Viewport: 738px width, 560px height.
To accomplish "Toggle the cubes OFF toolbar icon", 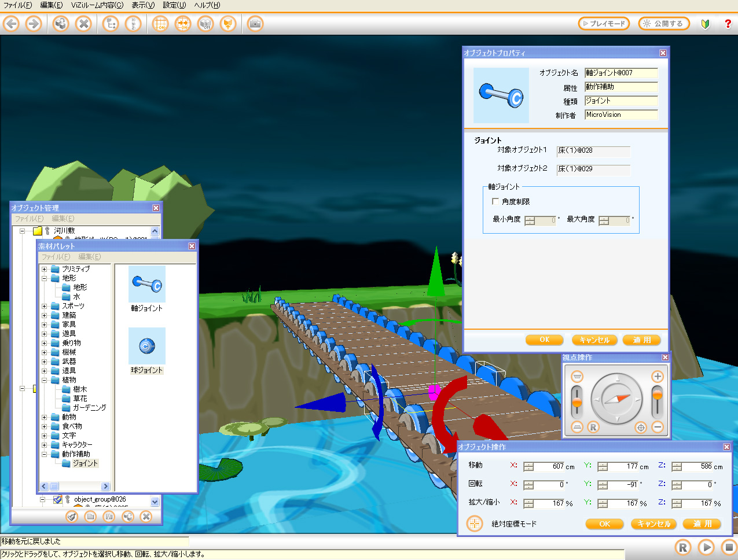I will coord(205,24).
